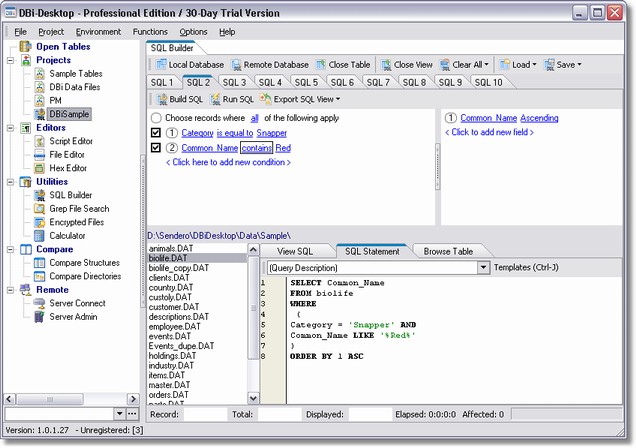Expand the Query Description combo box
Screen dimensions: 636x448
(483, 268)
